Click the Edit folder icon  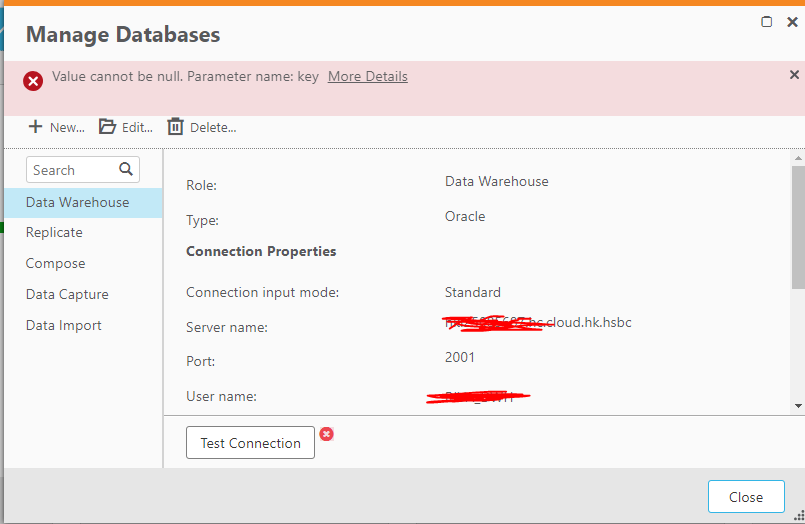coord(107,127)
